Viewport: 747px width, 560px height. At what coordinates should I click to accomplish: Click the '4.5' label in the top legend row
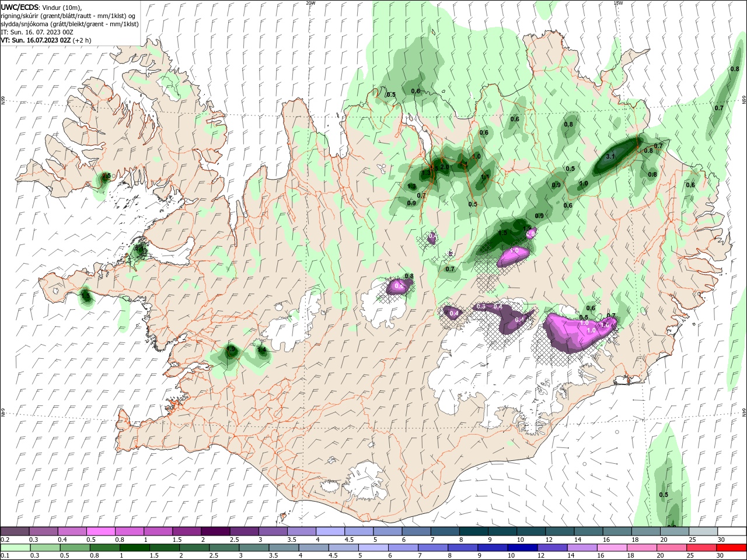pos(349,540)
